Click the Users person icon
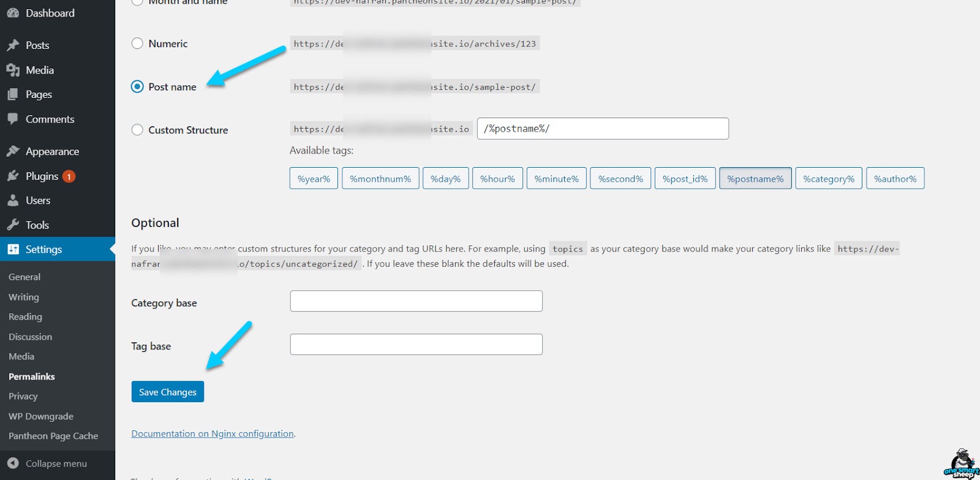This screenshot has width=980, height=480. click(13, 200)
